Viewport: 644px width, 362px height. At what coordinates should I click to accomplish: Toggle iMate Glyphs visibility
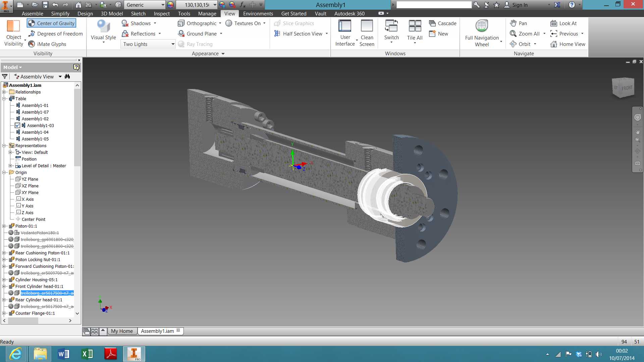click(x=47, y=44)
